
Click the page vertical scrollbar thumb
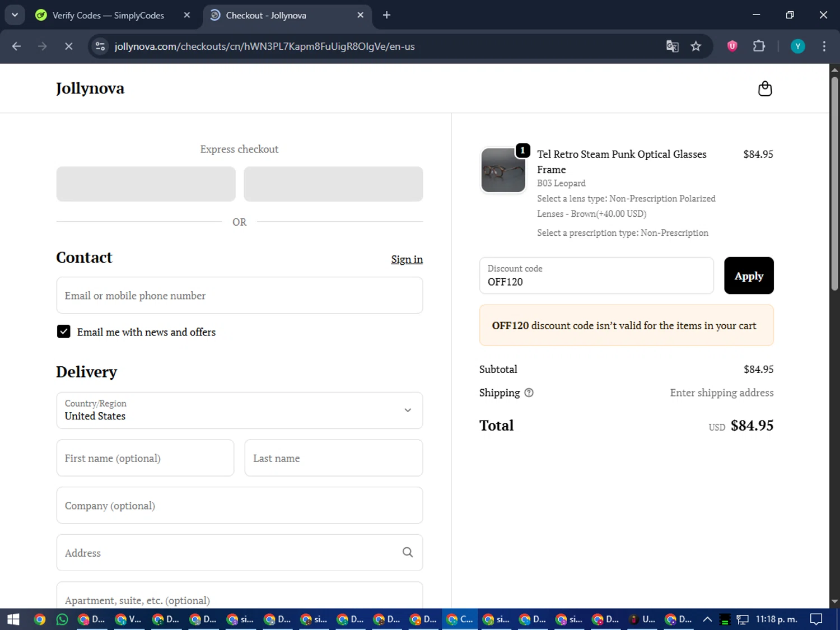pos(834,184)
